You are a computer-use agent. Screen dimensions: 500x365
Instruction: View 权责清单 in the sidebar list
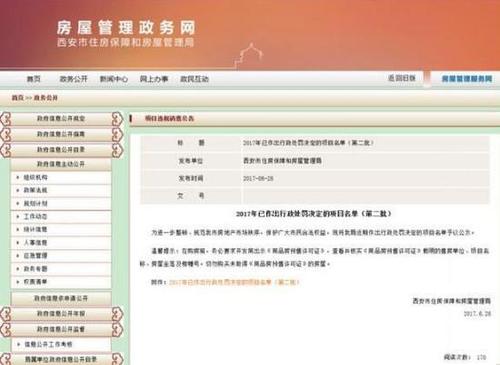tap(35, 282)
